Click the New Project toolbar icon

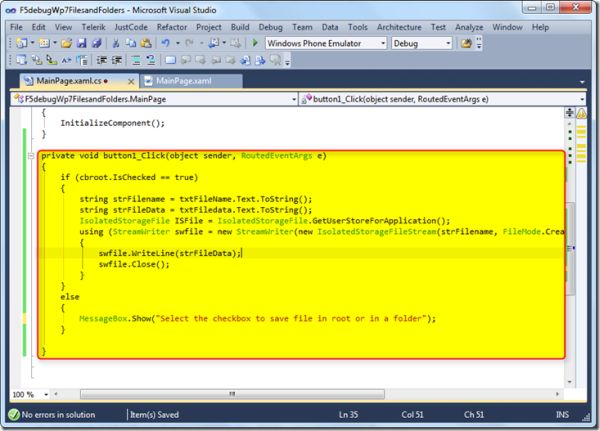22,44
